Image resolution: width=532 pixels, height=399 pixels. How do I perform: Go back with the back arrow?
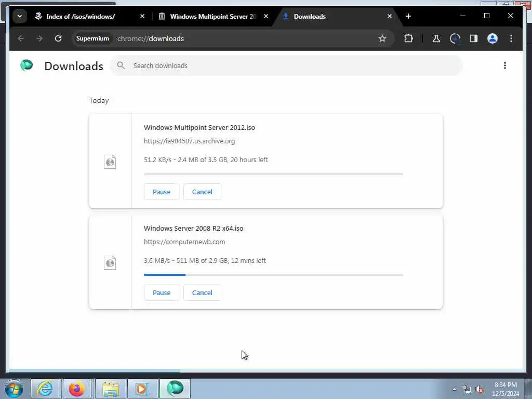coord(21,38)
